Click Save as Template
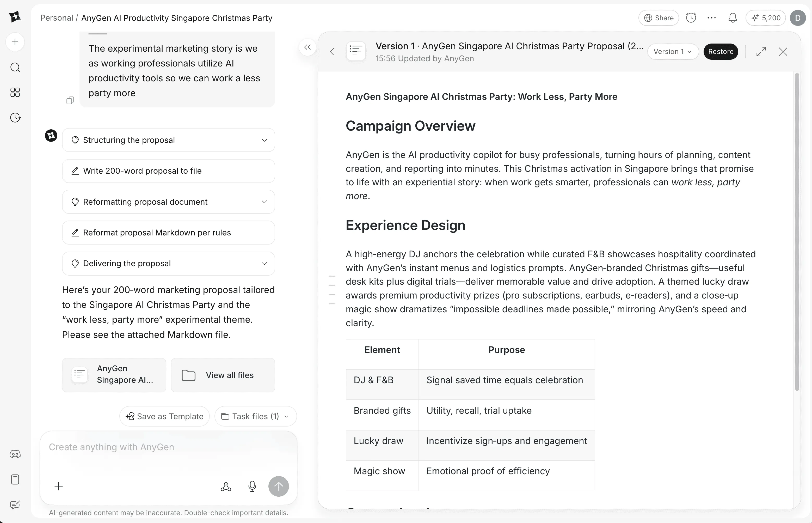This screenshot has height=523, width=812. coord(165,416)
